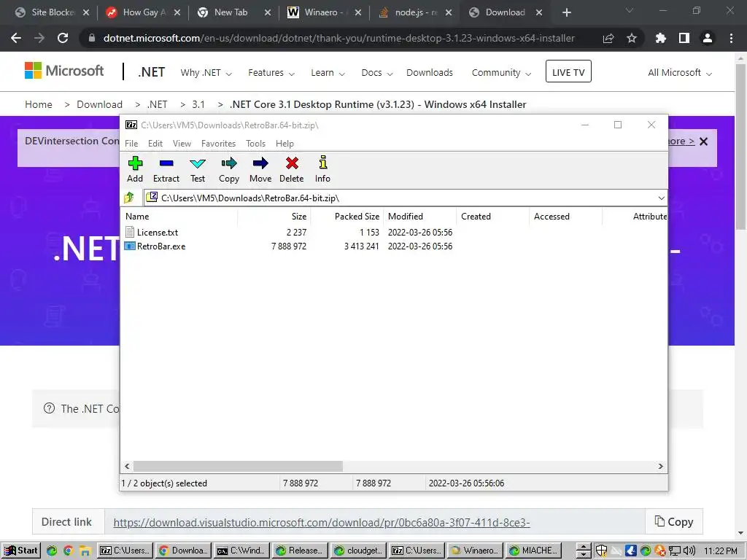Expand the Features dropdown
Image resolution: width=747 pixels, height=560 pixels.
tap(271, 73)
